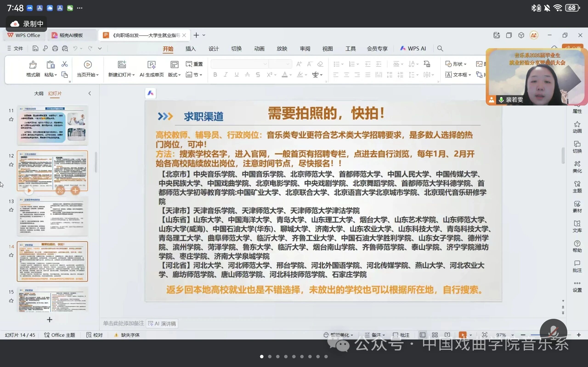Switch to the 大纲 outline tab

[39, 93]
